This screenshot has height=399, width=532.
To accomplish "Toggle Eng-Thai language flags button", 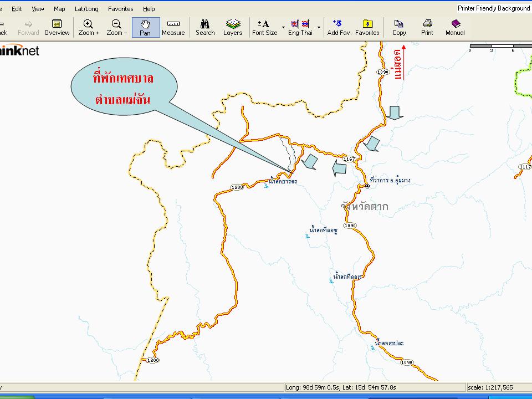I will pyautogui.click(x=300, y=27).
